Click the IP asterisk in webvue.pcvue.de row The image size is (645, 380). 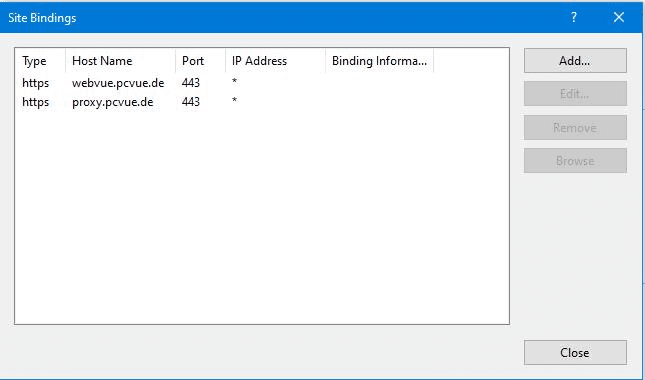234,81
